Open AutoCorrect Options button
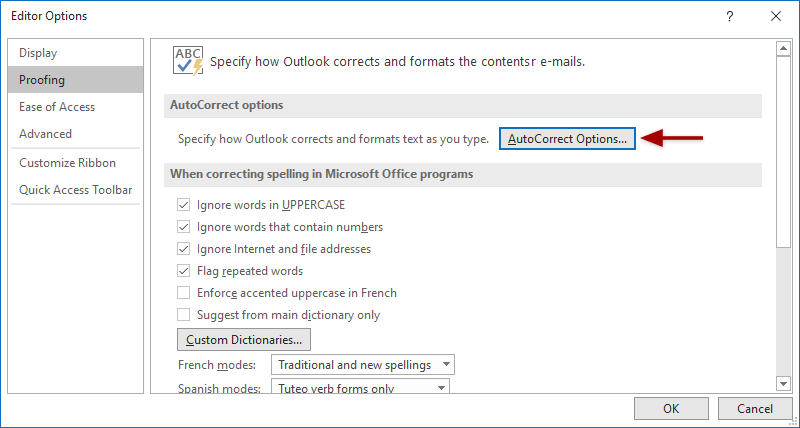This screenshot has width=800, height=428. [567, 139]
